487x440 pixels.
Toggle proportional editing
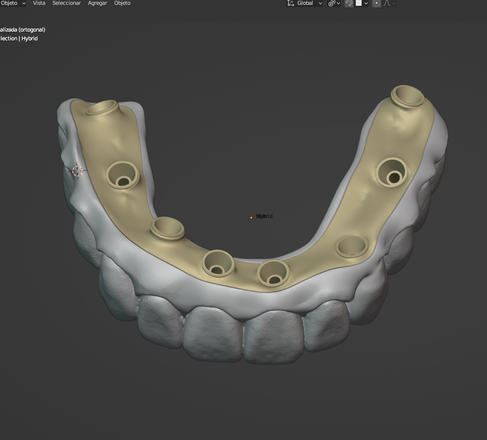(x=376, y=3)
